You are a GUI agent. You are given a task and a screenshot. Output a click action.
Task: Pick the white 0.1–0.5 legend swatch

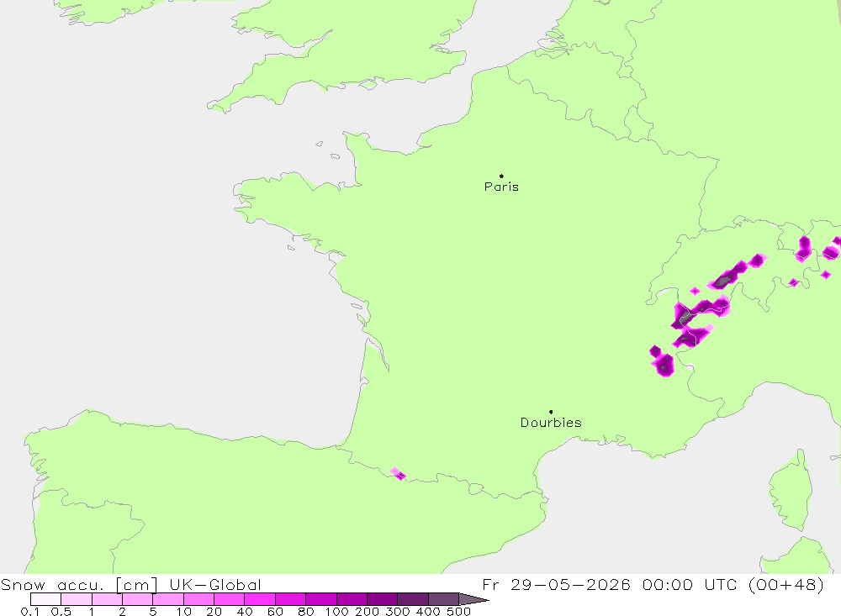click(x=45, y=599)
